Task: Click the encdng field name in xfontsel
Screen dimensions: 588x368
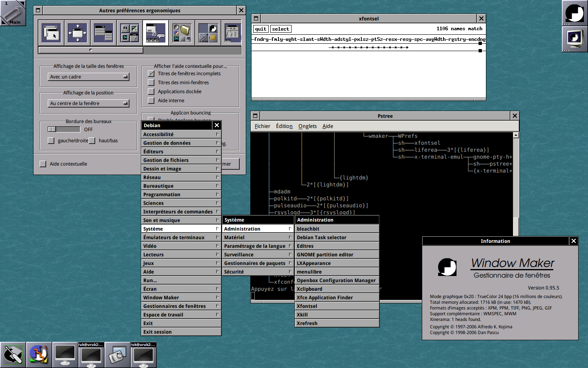Action: click(x=477, y=39)
